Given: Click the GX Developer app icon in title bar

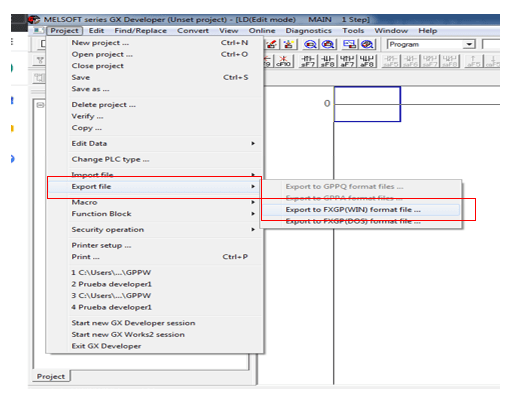Looking at the screenshot, I should coord(34,20).
